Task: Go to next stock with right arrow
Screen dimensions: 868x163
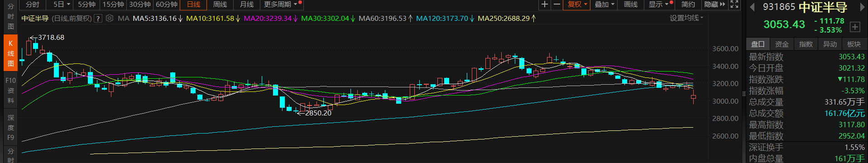Action: [x=863, y=7]
